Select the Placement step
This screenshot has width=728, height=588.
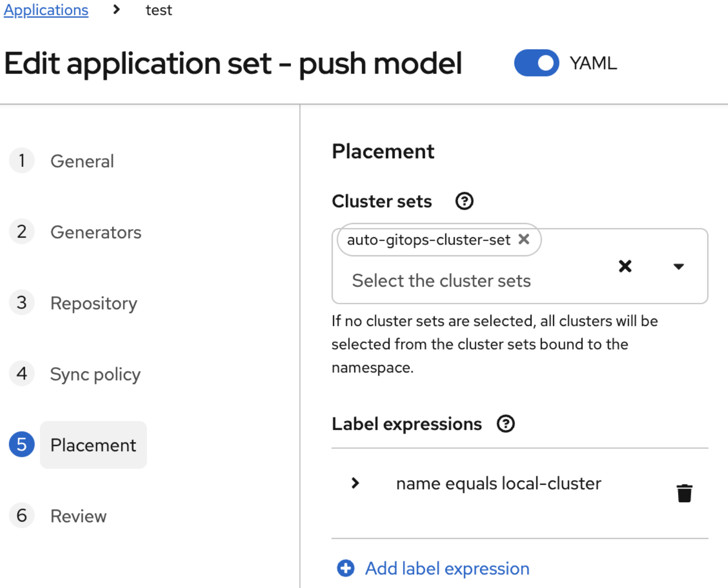point(93,445)
